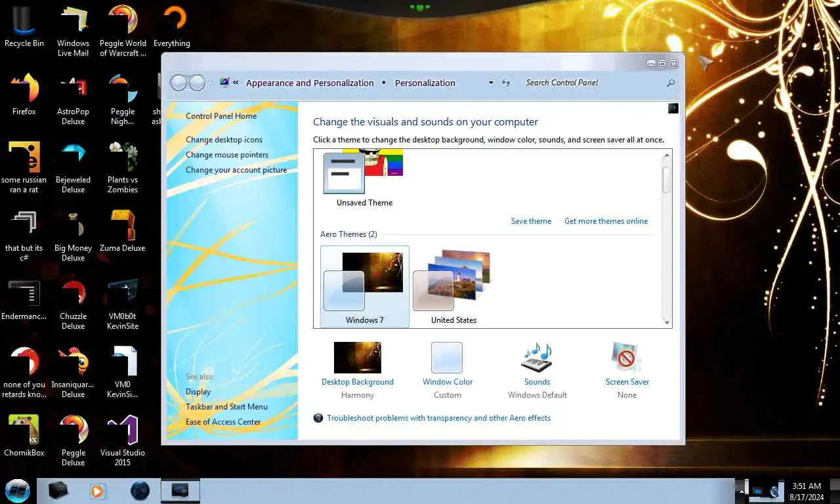Select the Everything desktop shortcut
The width and height of the screenshot is (840, 504).
click(172, 28)
